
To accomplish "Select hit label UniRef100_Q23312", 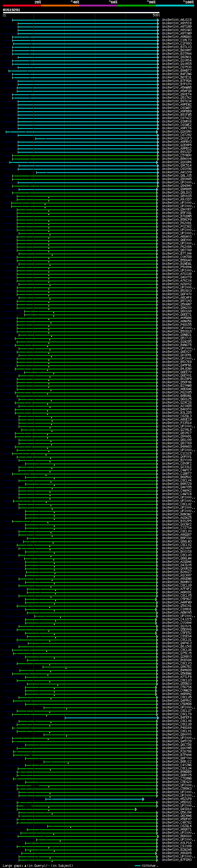I will (x=177, y=467).
